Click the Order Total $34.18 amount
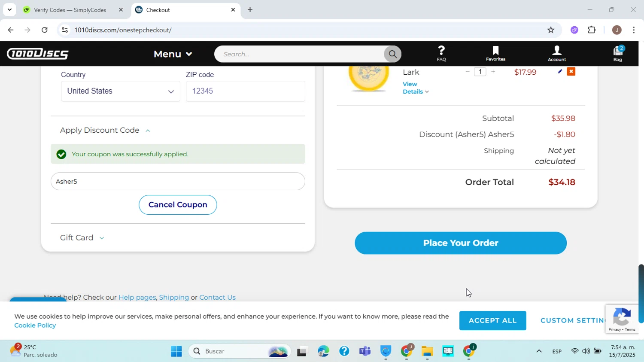This screenshot has width=644, height=362. tap(562, 182)
